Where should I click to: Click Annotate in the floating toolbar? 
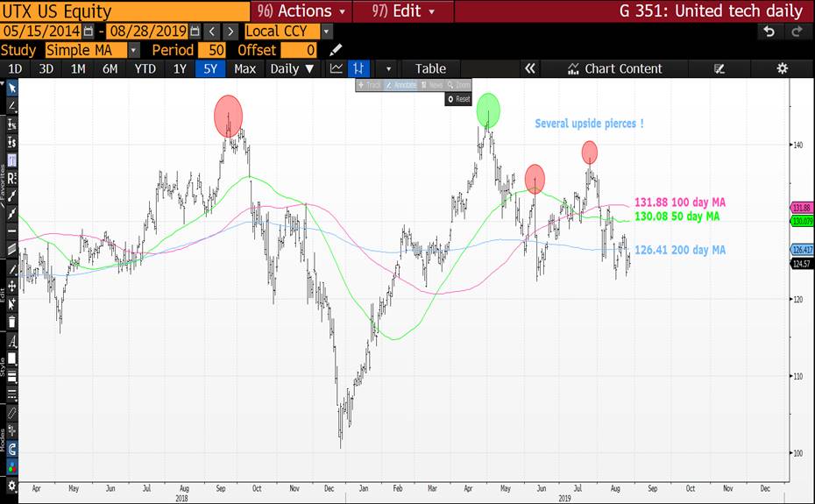tap(401, 85)
